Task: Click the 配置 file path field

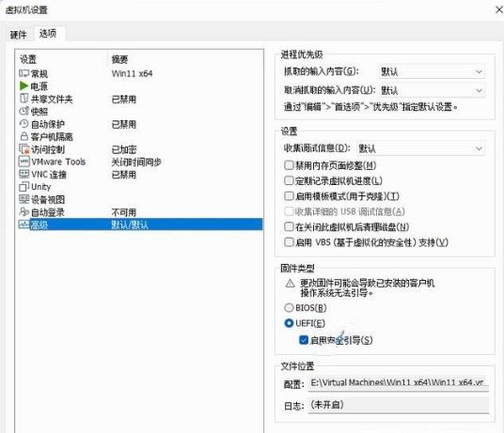Action: tap(399, 383)
